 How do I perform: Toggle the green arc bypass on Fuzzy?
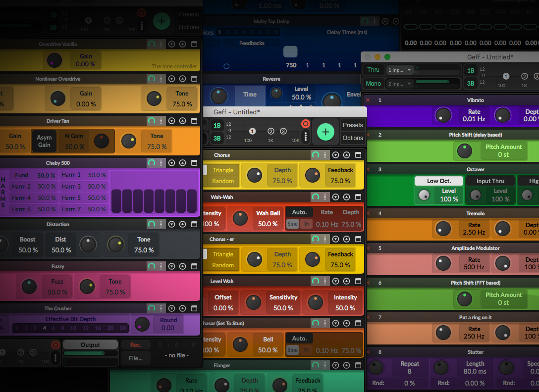click(x=151, y=266)
